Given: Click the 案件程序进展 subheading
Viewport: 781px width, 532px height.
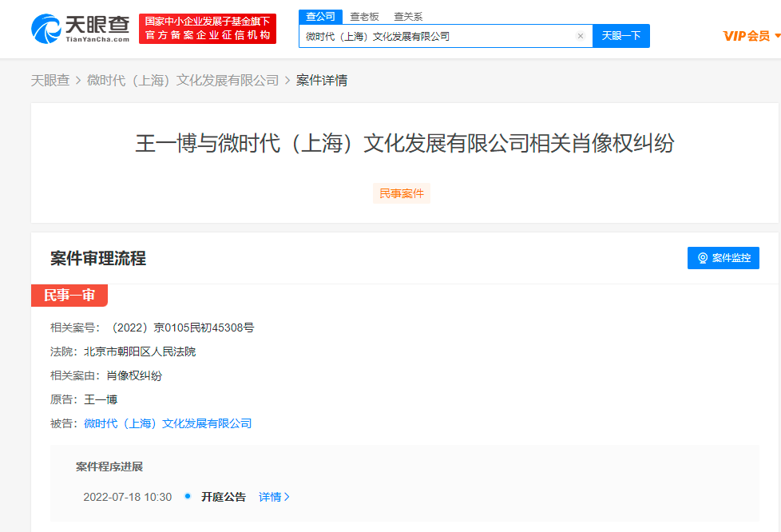Looking at the screenshot, I should 109,466.
